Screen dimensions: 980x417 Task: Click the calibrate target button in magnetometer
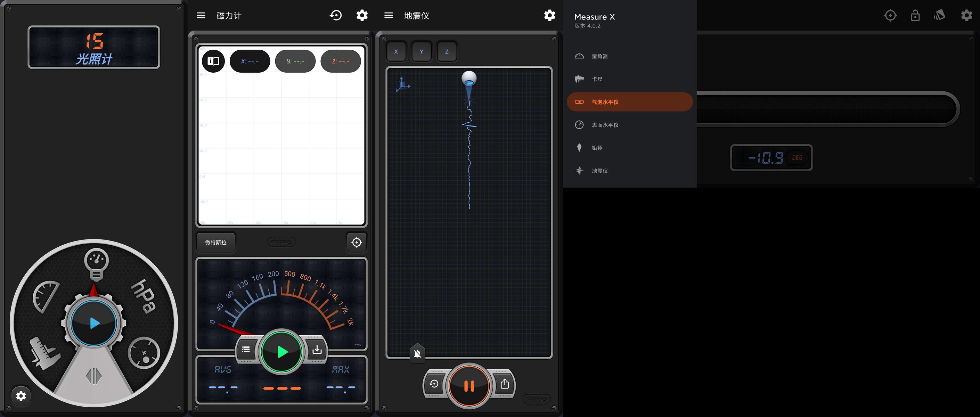click(x=357, y=242)
